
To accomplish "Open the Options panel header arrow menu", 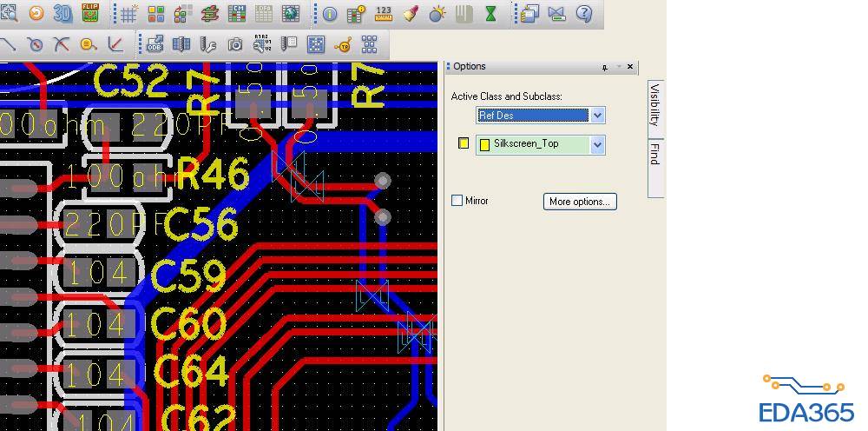I will click(618, 67).
